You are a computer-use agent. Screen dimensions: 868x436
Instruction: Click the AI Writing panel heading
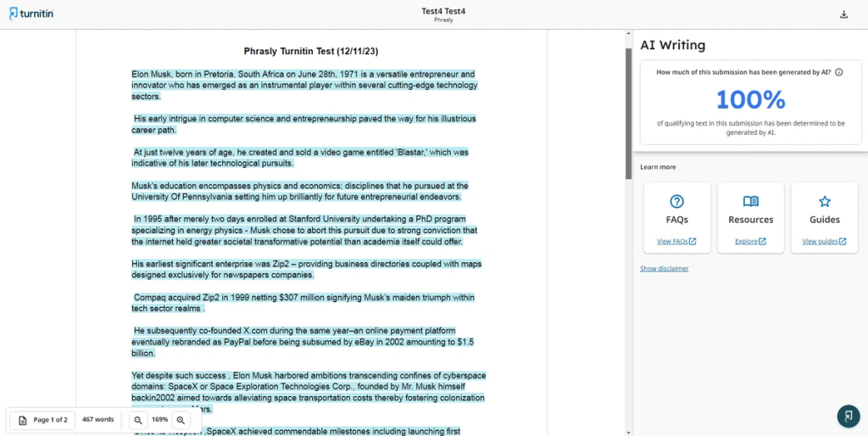(672, 46)
